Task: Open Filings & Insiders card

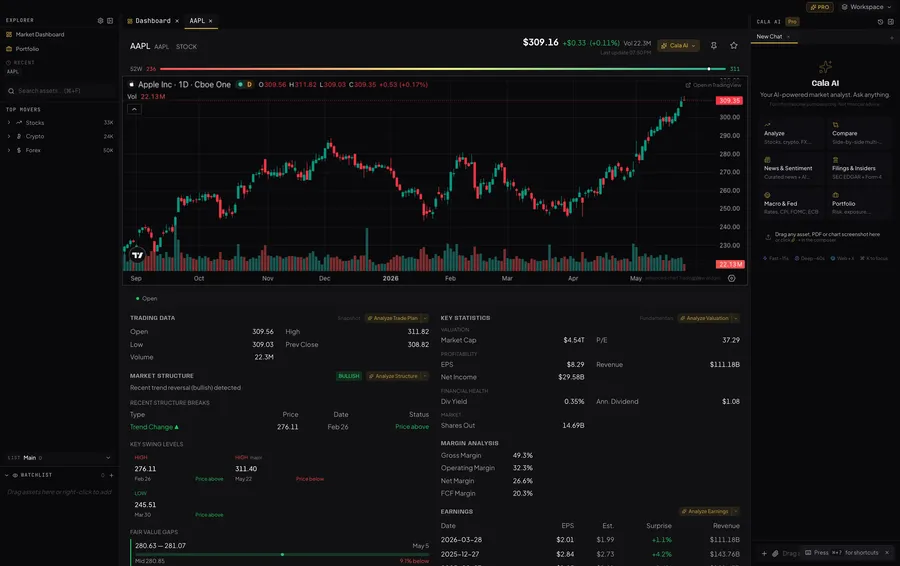Action: tap(859, 168)
